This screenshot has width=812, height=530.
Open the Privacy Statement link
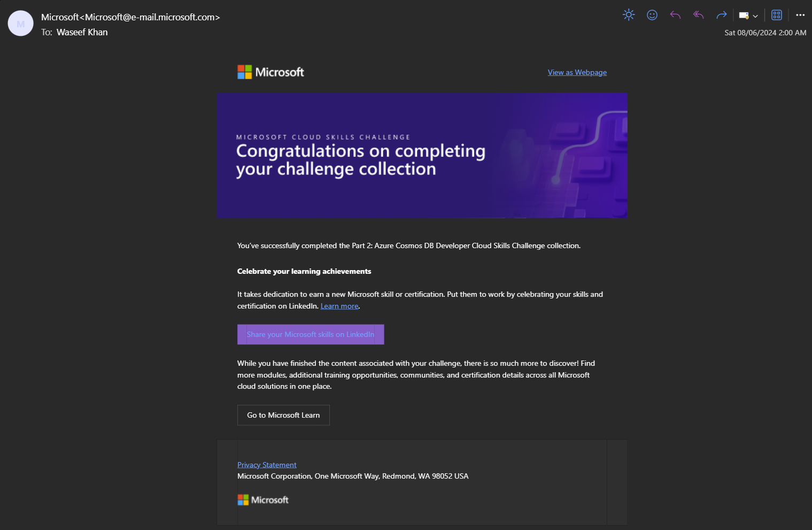(x=267, y=465)
